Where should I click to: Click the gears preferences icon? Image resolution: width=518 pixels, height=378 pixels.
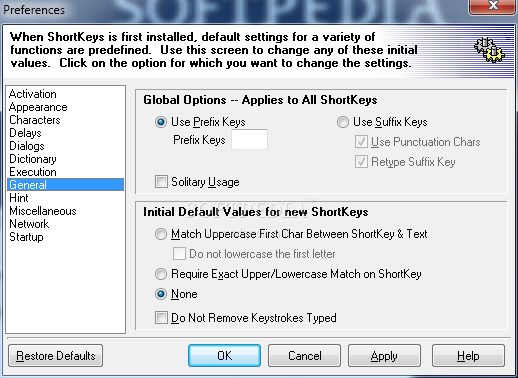point(489,50)
